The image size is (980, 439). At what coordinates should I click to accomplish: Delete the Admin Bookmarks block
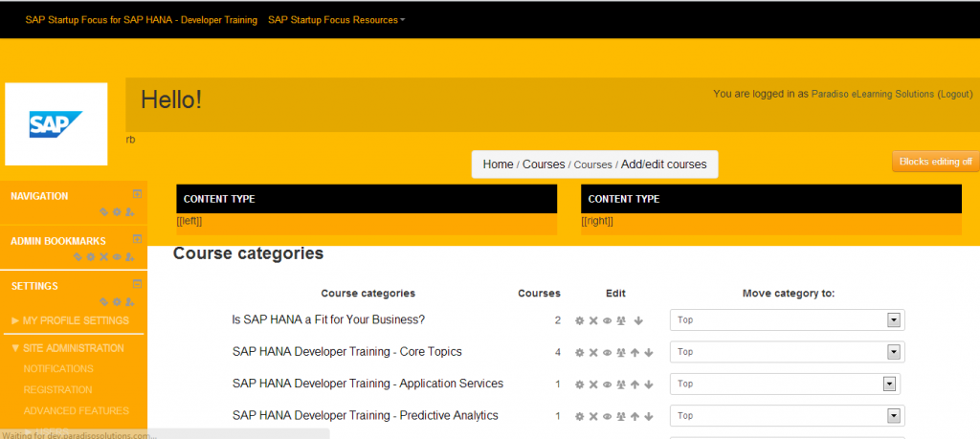point(103,257)
